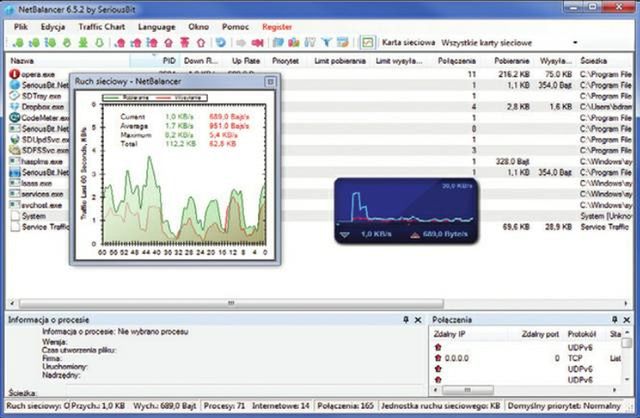This screenshot has width=640, height=418.
Task: Open the Traffic Chart menu
Action: [102, 27]
